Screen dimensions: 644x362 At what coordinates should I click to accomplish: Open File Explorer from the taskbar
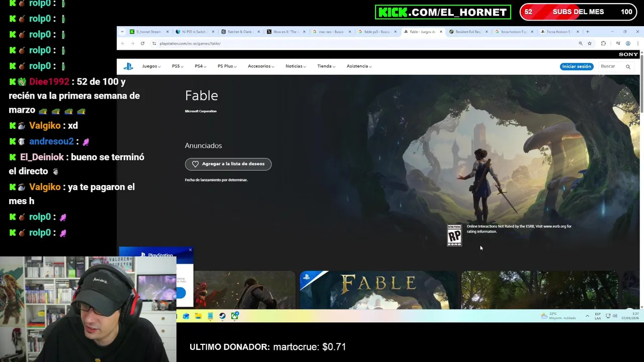(198, 316)
